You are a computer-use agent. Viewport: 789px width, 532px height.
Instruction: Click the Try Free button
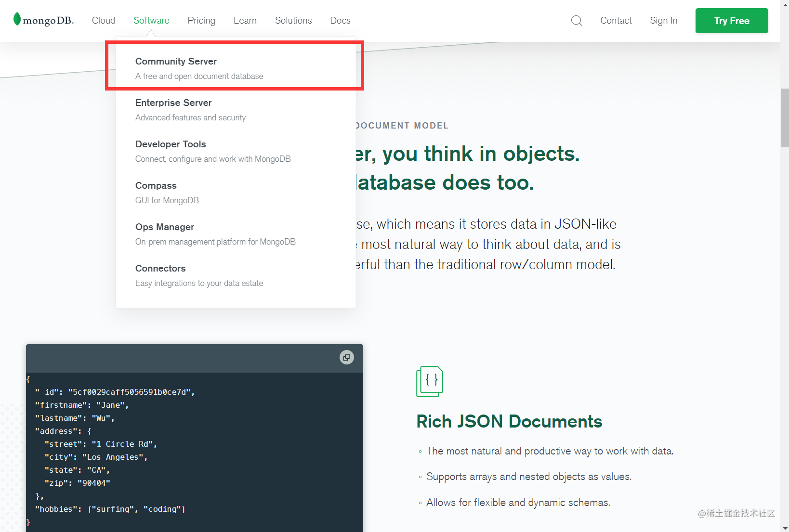coord(731,21)
